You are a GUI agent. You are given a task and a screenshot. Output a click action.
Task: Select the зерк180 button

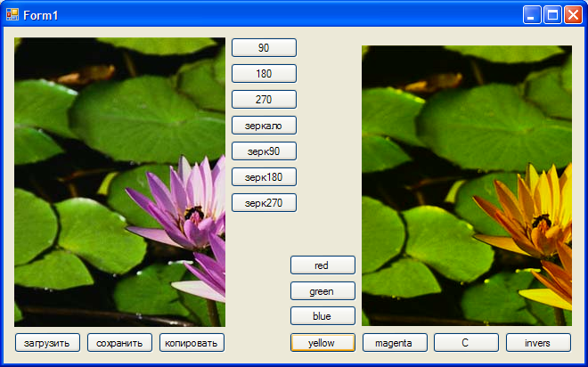264,177
